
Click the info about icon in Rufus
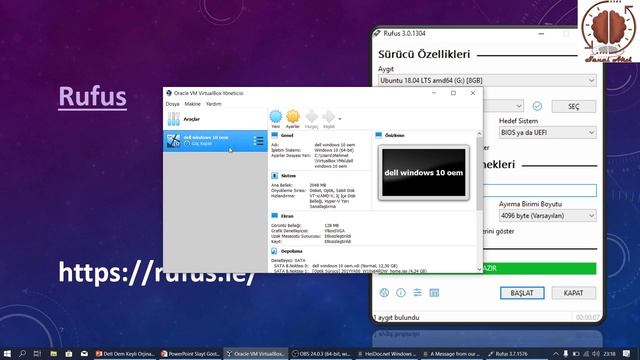tap(401, 293)
